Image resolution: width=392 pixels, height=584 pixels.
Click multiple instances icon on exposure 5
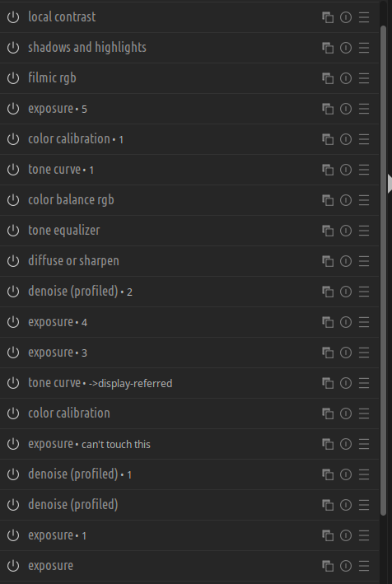click(x=328, y=109)
